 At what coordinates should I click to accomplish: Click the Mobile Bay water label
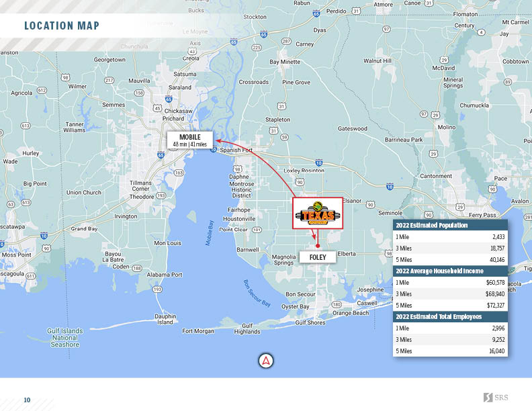(x=210, y=233)
